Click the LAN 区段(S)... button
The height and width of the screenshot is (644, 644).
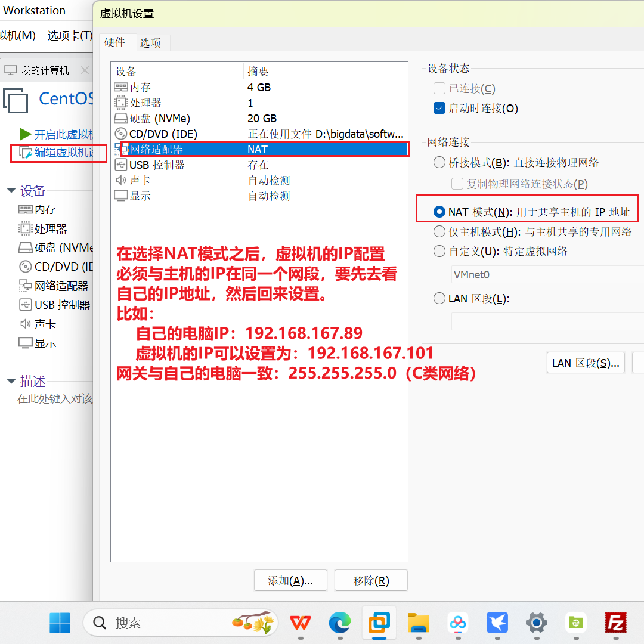pos(586,363)
